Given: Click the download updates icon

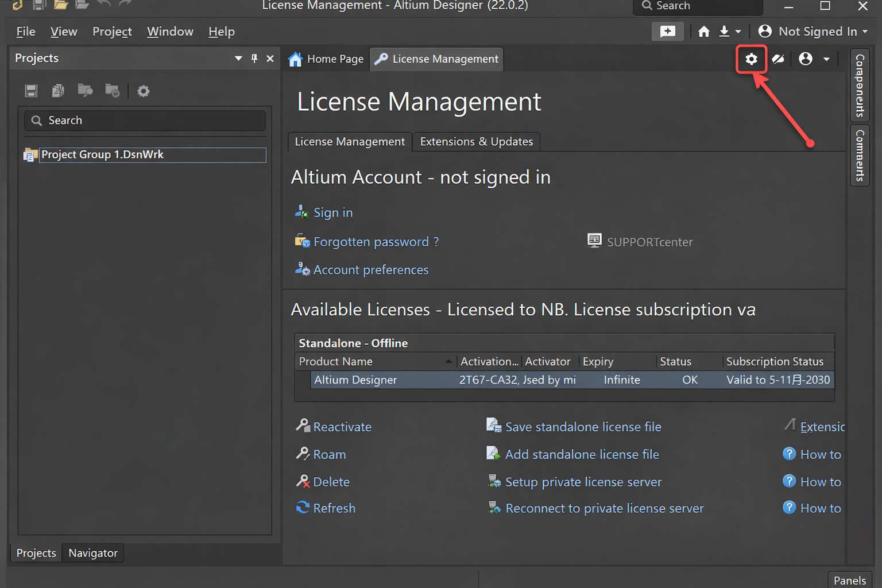Looking at the screenshot, I should click(x=724, y=32).
